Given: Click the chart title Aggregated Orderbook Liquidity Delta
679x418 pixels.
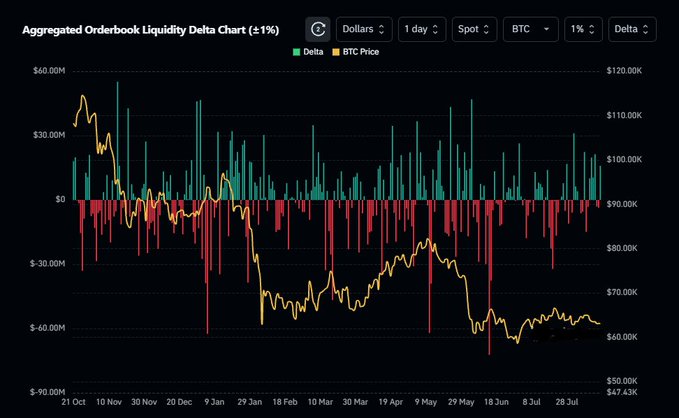Looking at the screenshot, I should click(x=150, y=30).
